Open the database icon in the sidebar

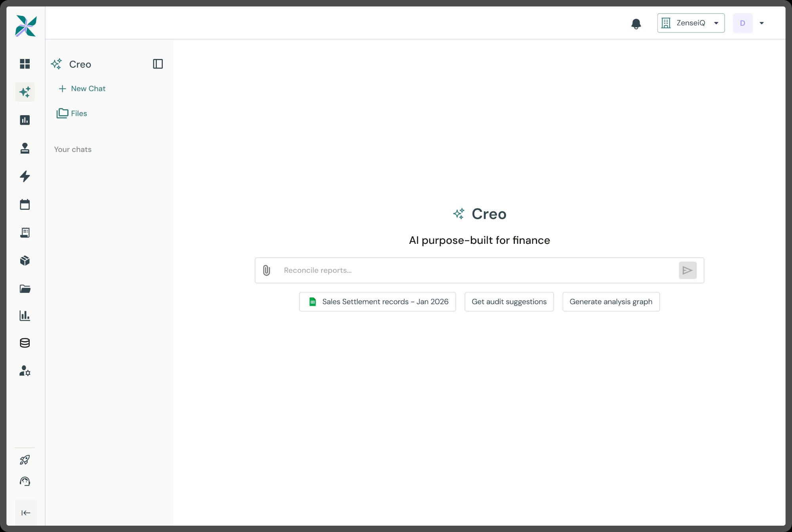click(25, 343)
